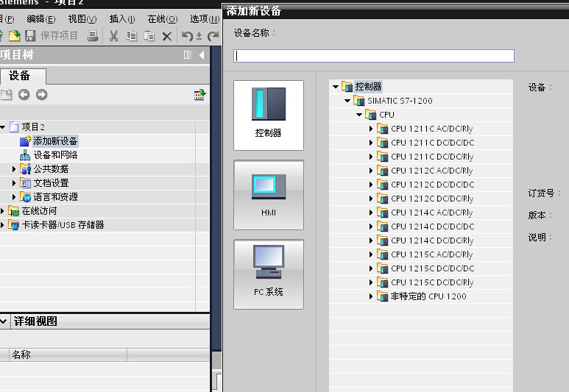Collapse the SIMATIC S7-1200 folder
569x392 pixels.
pos(347,101)
